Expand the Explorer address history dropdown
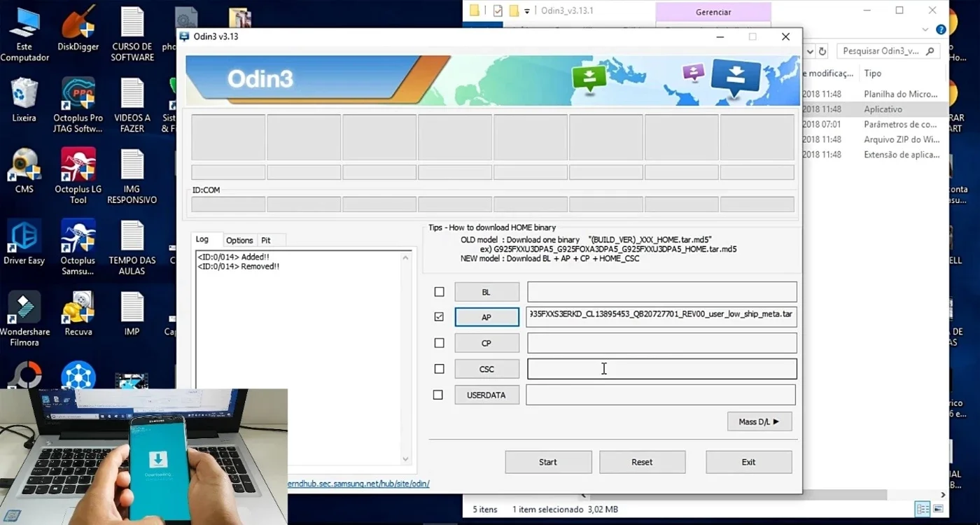 click(810, 51)
